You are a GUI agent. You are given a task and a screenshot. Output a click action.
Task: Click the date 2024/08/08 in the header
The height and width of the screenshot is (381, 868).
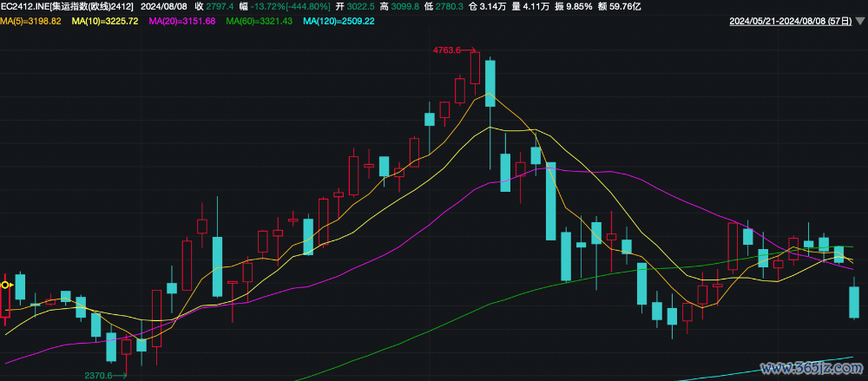163,7
